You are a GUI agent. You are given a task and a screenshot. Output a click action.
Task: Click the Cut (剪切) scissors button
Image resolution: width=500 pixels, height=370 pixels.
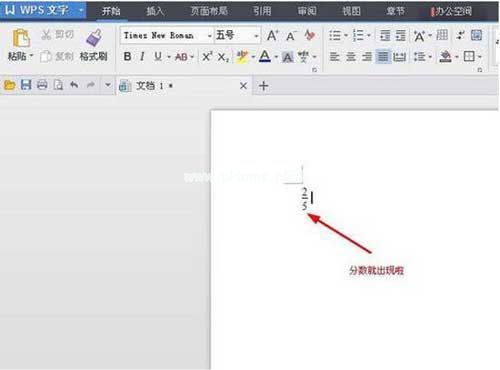58,34
